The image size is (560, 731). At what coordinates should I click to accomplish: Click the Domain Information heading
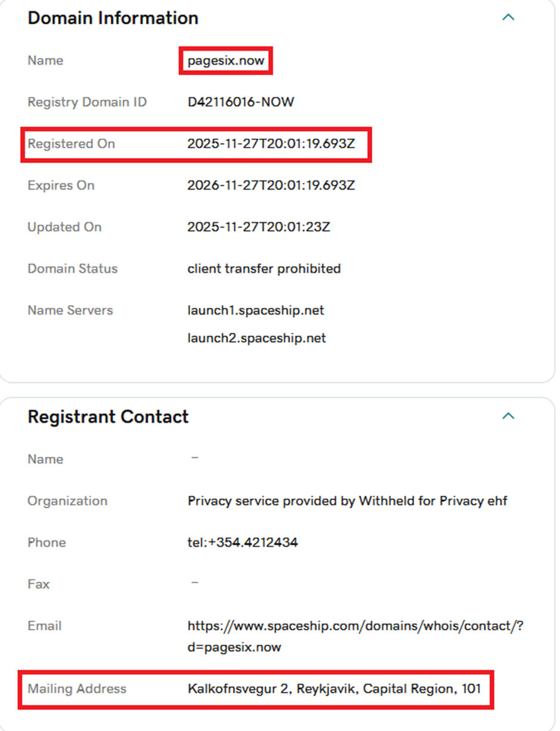point(113,18)
